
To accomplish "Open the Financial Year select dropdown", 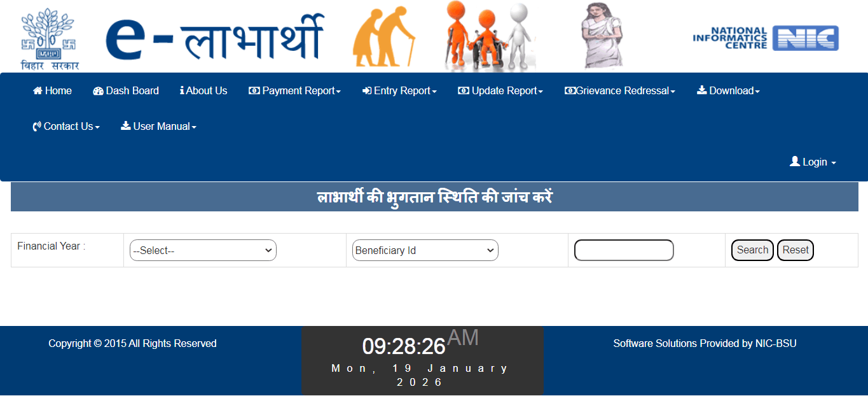I will click(x=202, y=250).
